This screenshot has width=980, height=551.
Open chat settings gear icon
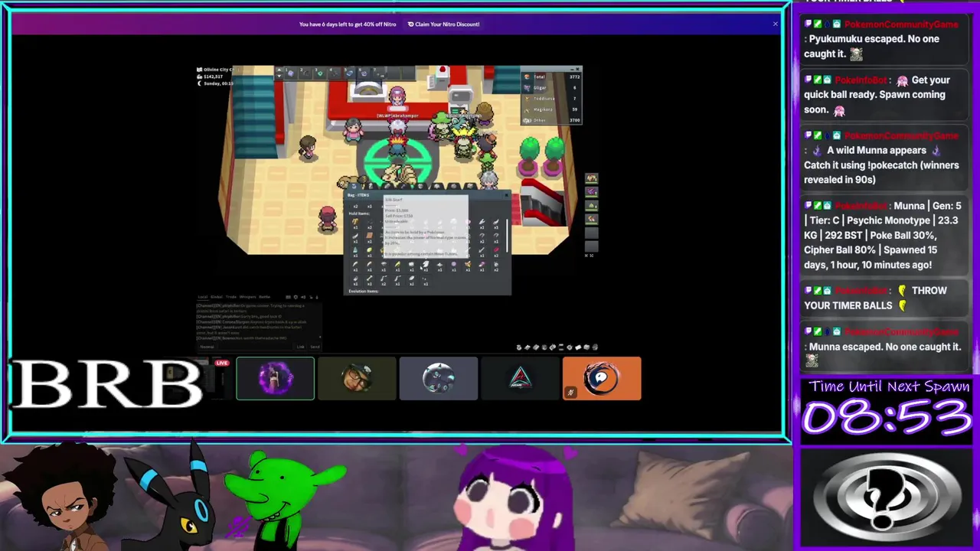[296, 297]
